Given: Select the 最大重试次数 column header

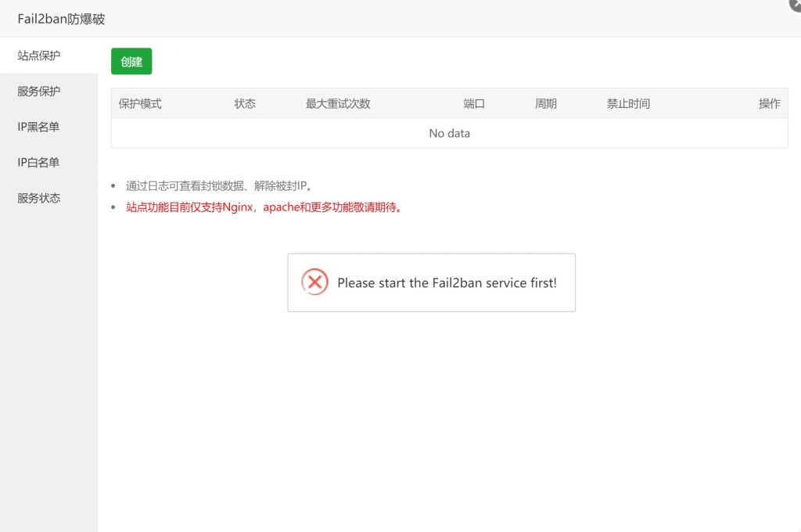Looking at the screenshot, I should 338,103.
